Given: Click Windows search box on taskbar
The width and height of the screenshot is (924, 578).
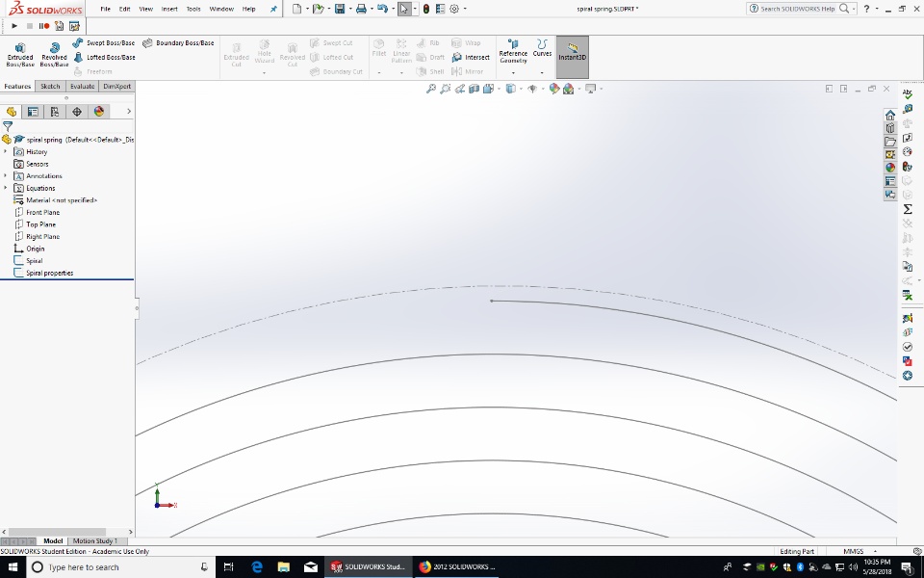Looking at the screenshot, I should (x=119, y=567).
